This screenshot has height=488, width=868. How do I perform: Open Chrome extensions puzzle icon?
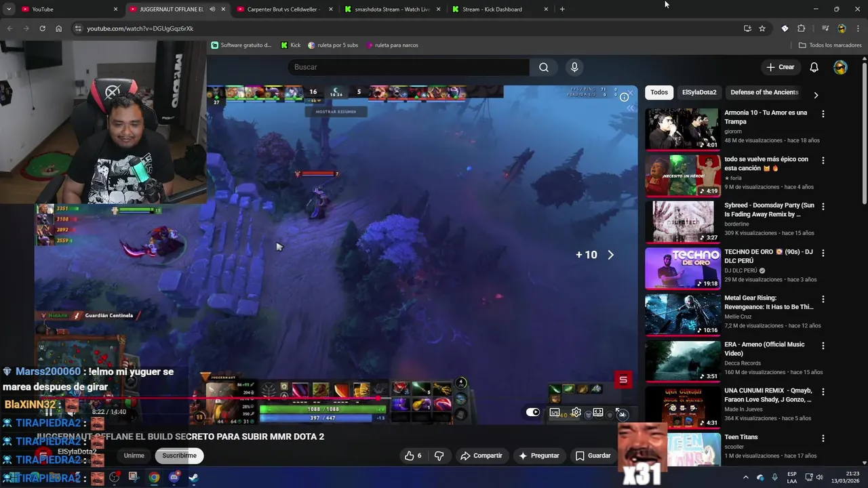click(x=801, y=28)
